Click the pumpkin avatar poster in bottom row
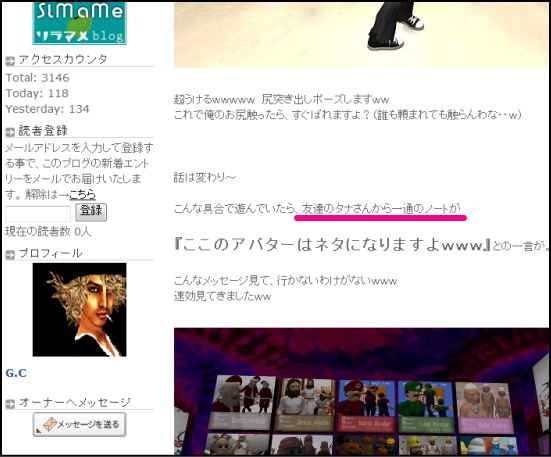Viewport: 551px width, 457px height. (x=365, y=445)
